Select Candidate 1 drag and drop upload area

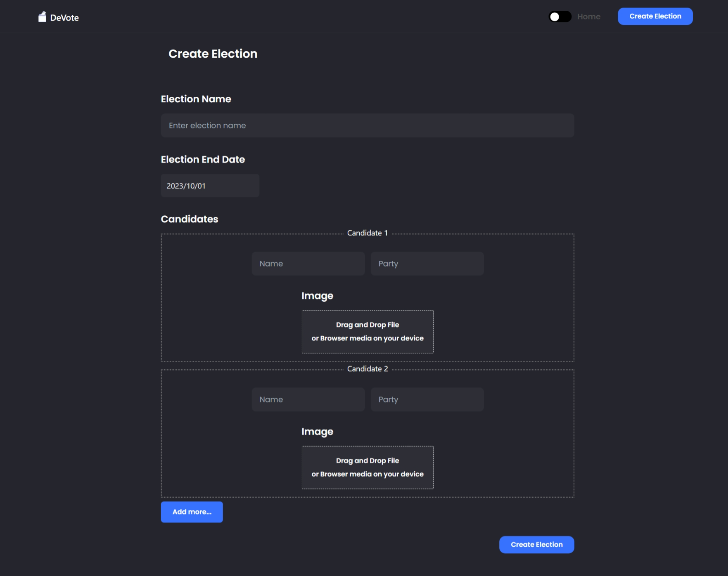367,332
